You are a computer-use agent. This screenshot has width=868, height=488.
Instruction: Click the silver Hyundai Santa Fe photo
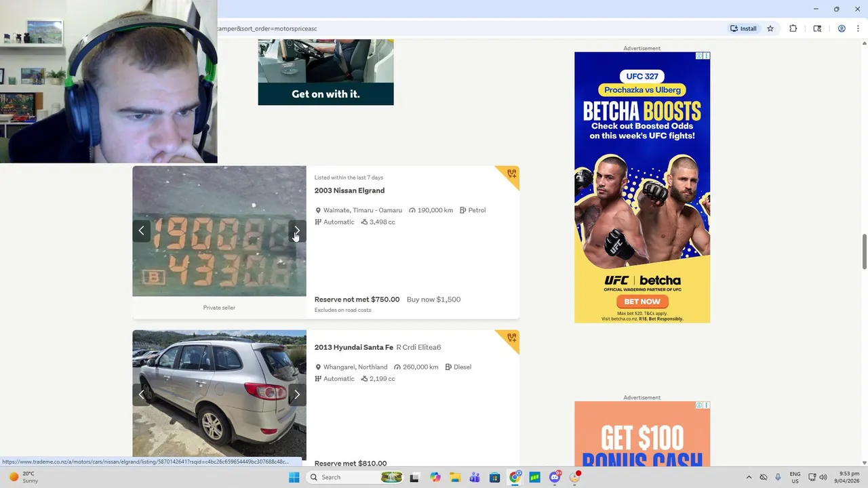(219, 395)
